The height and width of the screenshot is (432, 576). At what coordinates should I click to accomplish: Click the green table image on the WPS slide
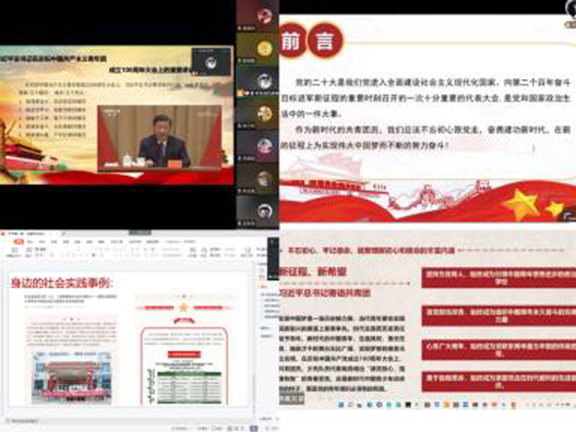[189, 387]
